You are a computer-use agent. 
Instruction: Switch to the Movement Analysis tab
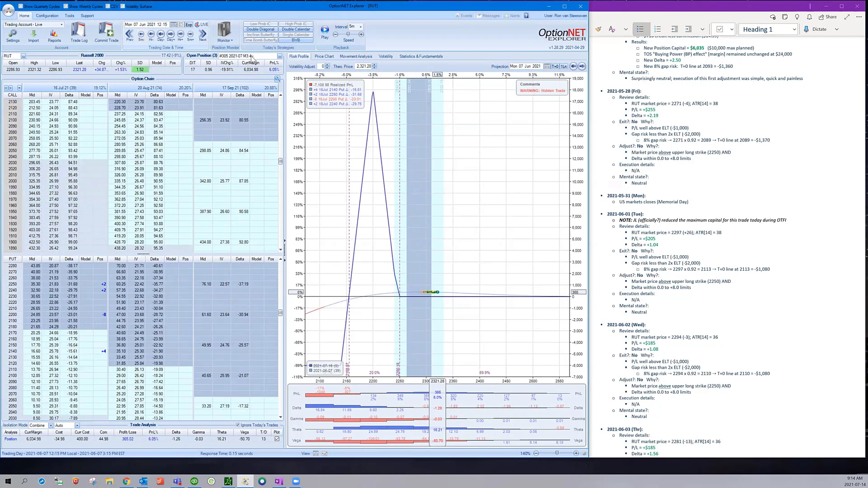(x=356, y=56)
